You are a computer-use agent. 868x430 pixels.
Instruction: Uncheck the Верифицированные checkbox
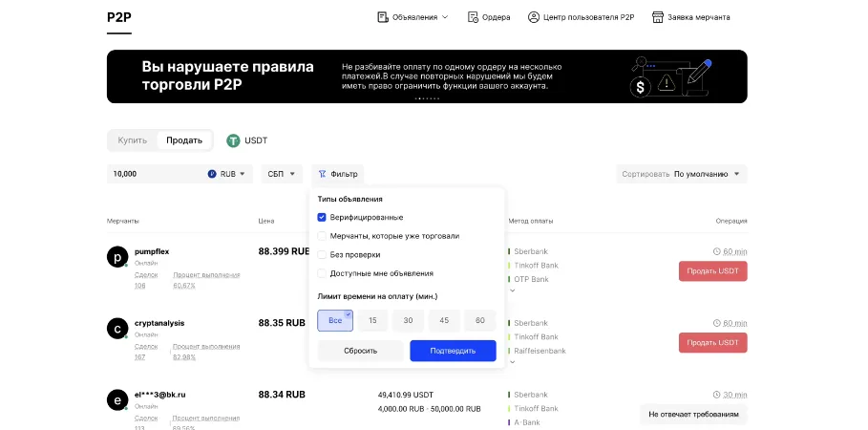(x=322, y=217)
